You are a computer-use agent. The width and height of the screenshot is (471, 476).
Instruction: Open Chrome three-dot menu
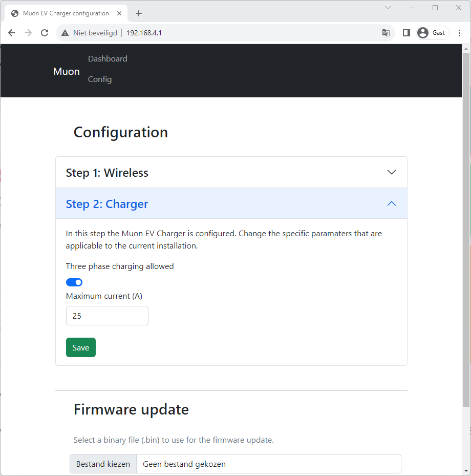(x=459, y=33)
